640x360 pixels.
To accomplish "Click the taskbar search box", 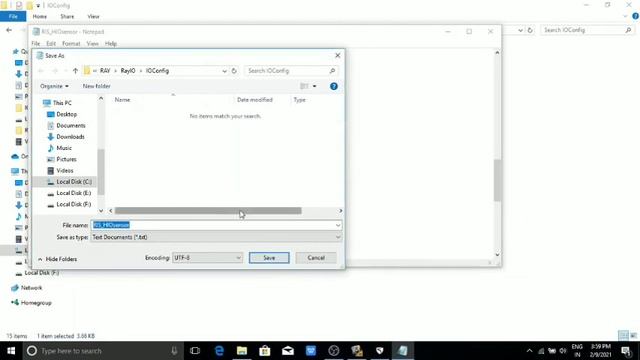I will click(x=103, y=351).
